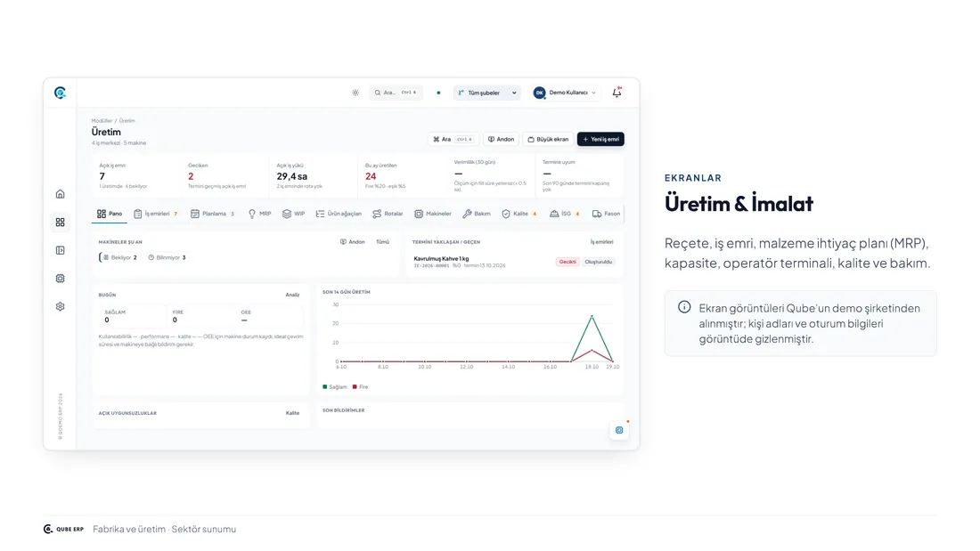Image resolution: width=980 pixels, height=551 pixels.
Task: Select the Makineler tab
Action: (x=432, y=214)
